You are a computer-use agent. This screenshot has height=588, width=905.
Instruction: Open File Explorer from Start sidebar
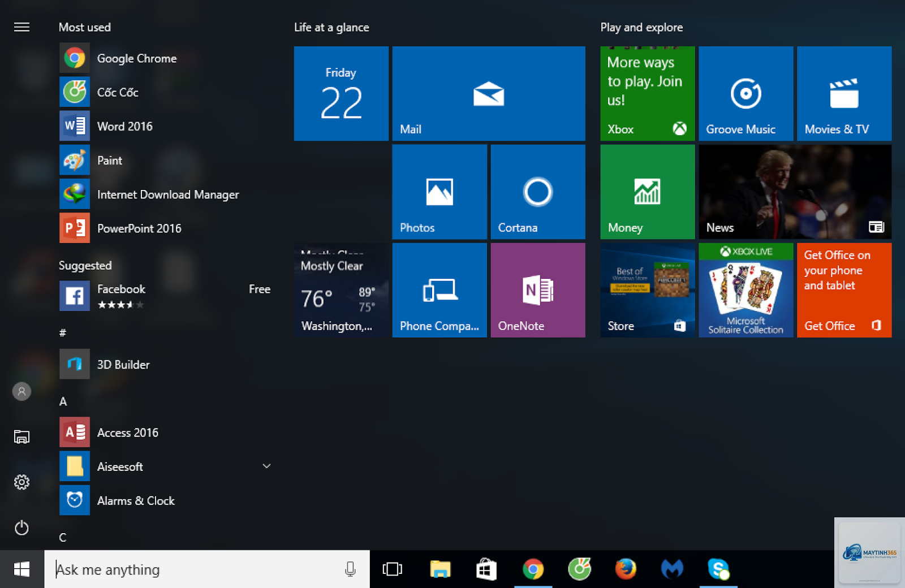click(x=21, y=436)
